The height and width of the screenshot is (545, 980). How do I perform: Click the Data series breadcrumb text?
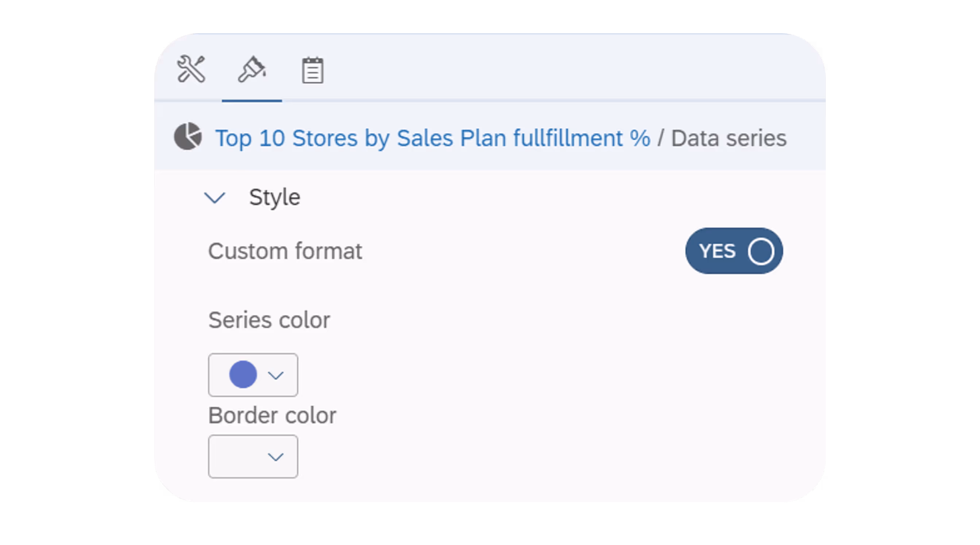click(728, 138)
